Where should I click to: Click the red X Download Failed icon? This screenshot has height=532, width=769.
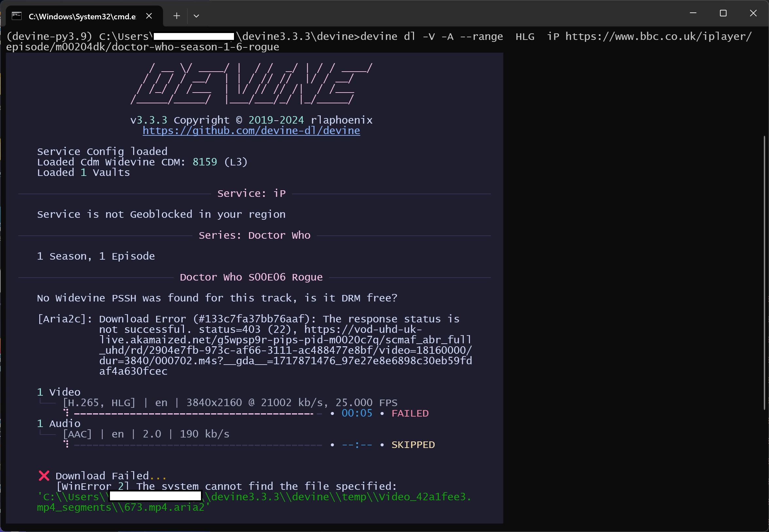click(44, 476)
